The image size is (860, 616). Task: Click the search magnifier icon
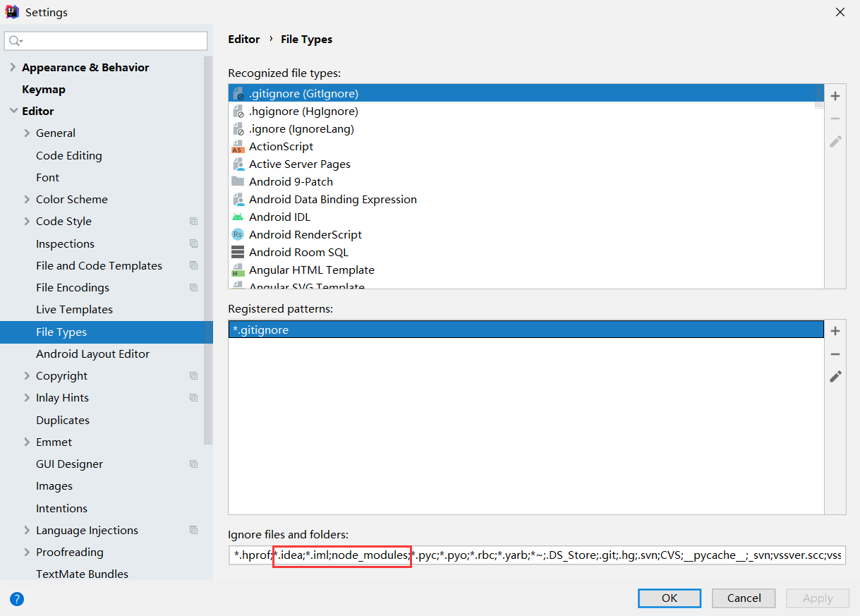[x=16, y=41]
